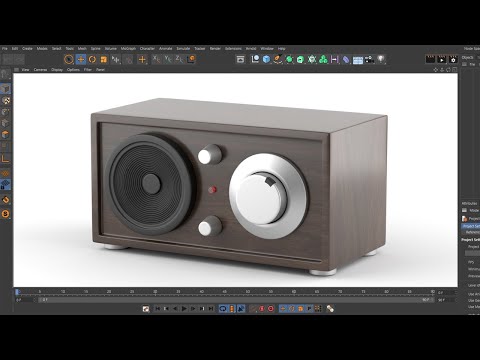Click the viewport pan navigation icon
The height and width of the screenshot is (360, 480).
436,70
